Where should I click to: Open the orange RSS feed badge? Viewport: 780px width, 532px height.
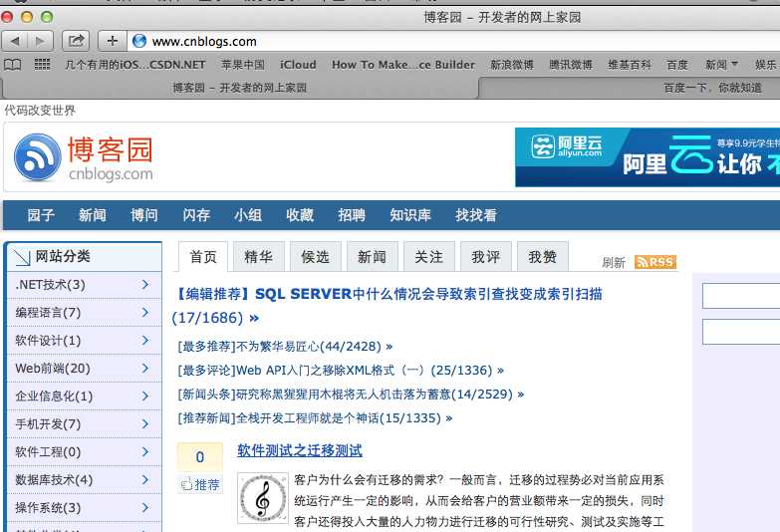click(x=655, y=262)
